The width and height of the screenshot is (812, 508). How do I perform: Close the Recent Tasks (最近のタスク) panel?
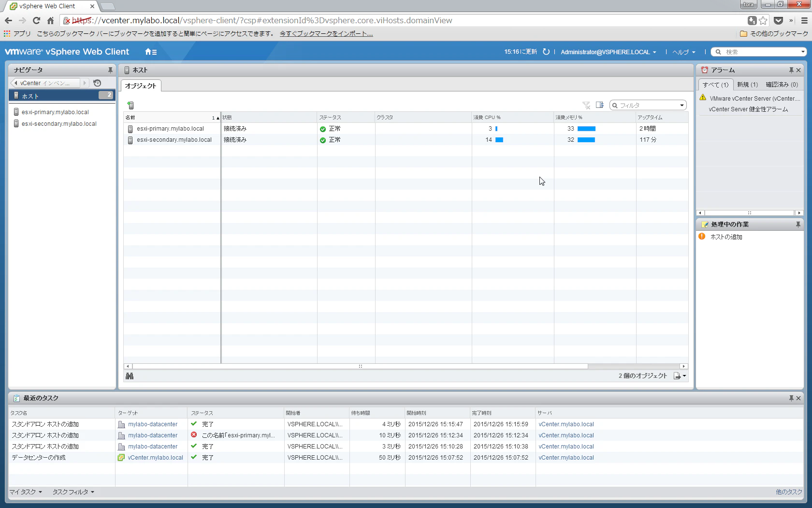(x=798, y=398)
